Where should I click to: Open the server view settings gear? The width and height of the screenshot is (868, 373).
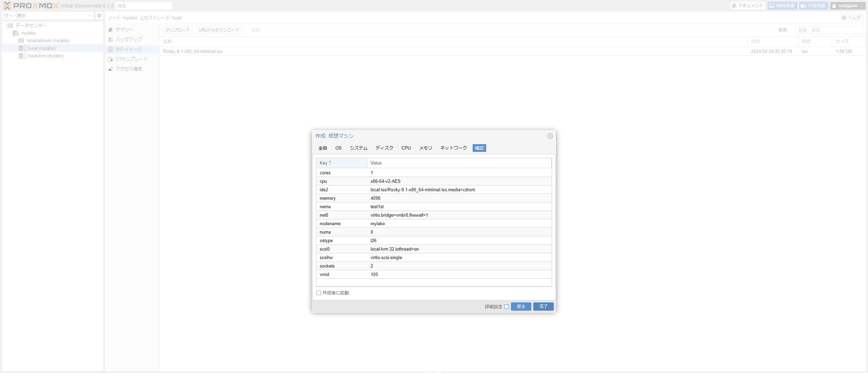[99, 15]
